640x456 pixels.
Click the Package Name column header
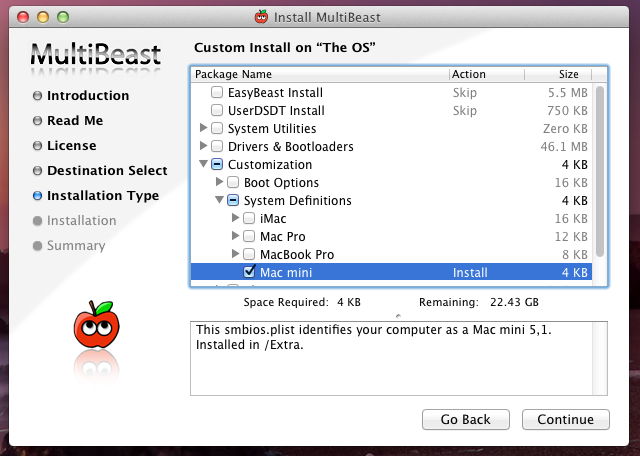point(320,74)
